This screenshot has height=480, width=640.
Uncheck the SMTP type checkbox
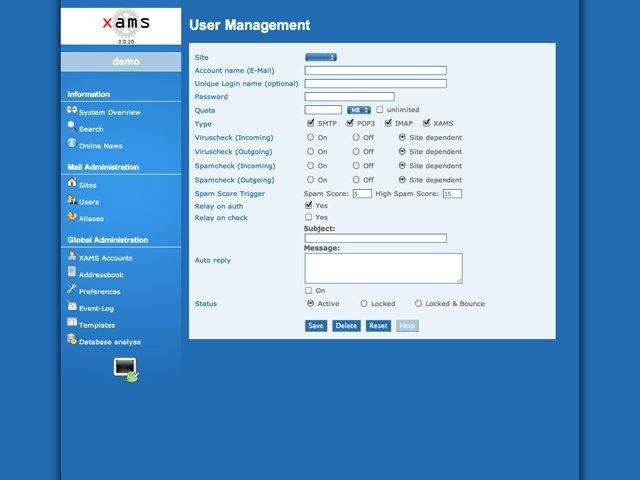pyautogui.click(x=311, y=122)
